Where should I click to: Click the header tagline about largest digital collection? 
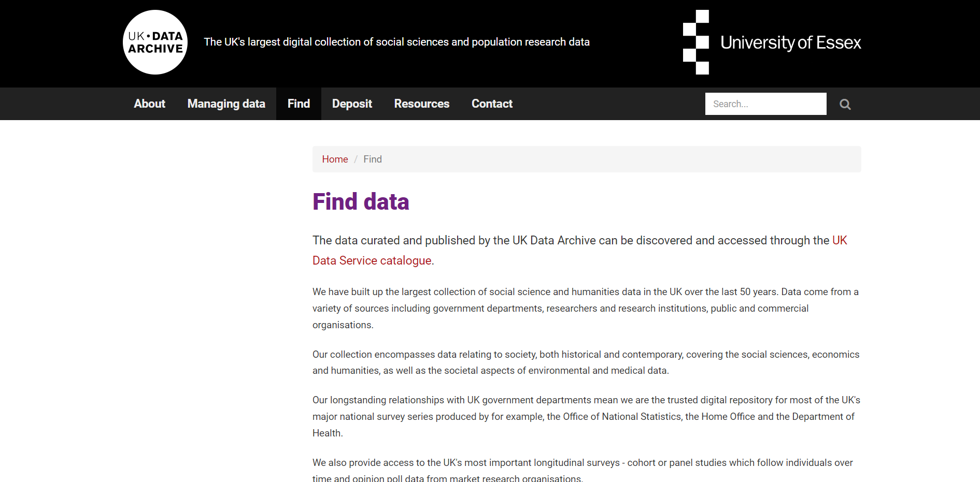tap(396, 42)
